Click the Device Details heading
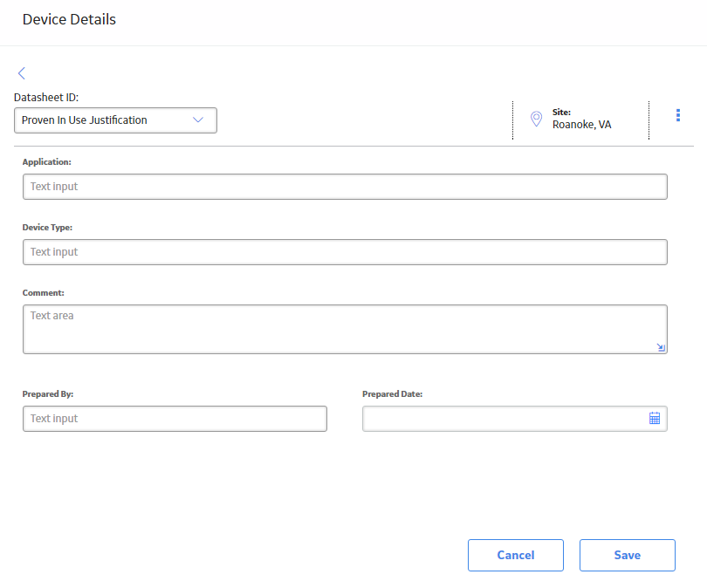707x588 pixels. pos(69,19)
